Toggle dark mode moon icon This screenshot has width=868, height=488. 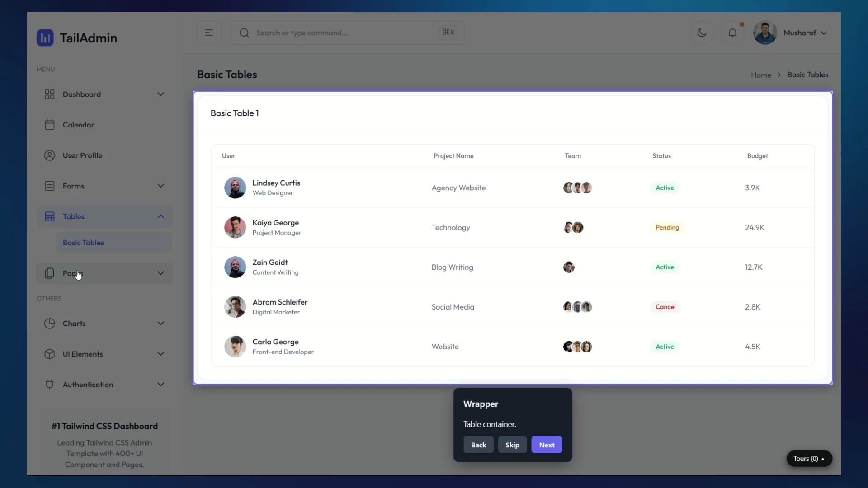click(702, 33)
